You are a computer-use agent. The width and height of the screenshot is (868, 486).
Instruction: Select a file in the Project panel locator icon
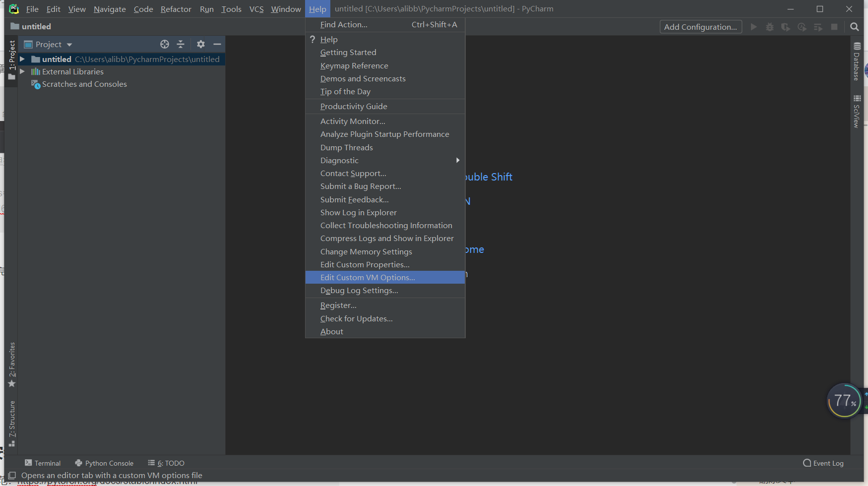[165, 44]
